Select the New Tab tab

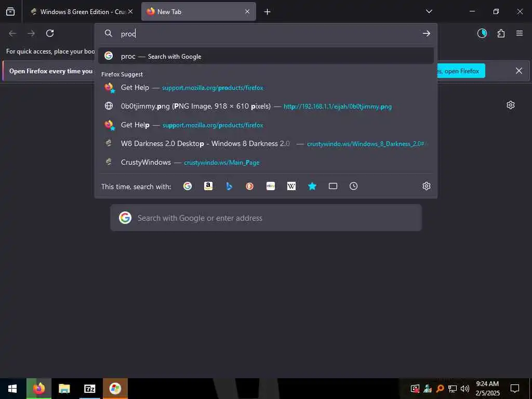(198, 11)
